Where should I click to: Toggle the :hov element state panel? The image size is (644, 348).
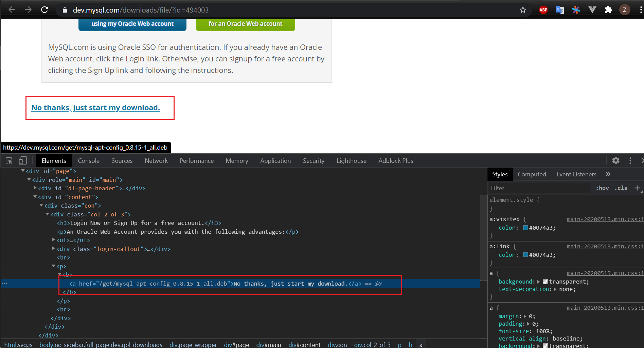pyautogui.click(x=603, y=188)
